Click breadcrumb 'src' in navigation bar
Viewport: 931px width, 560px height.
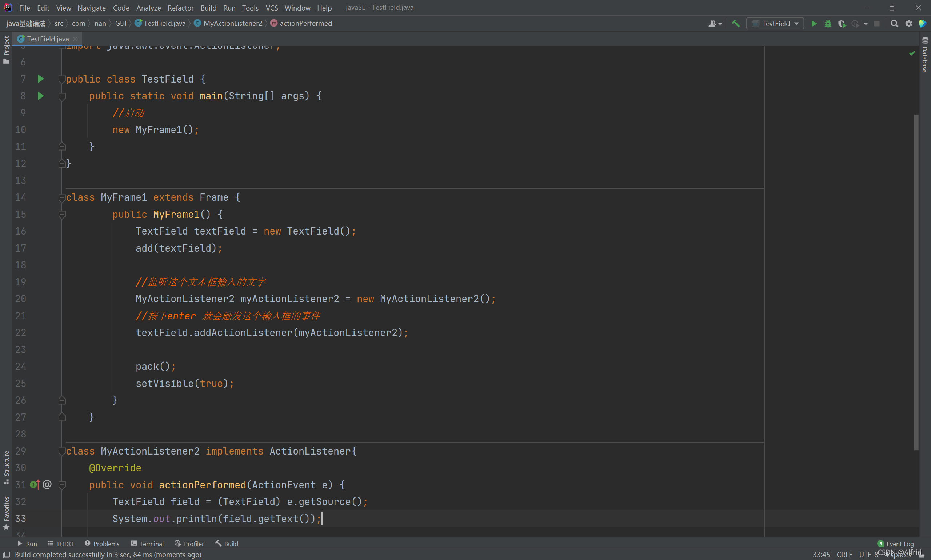click(x=59, y=23)
